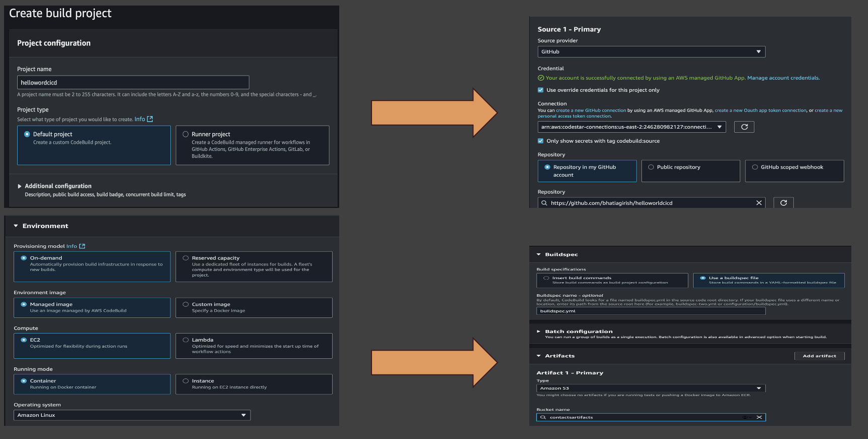Select Use a buildspec file option
This screenshot has height=439, width=868.
(x=769, y=280)
